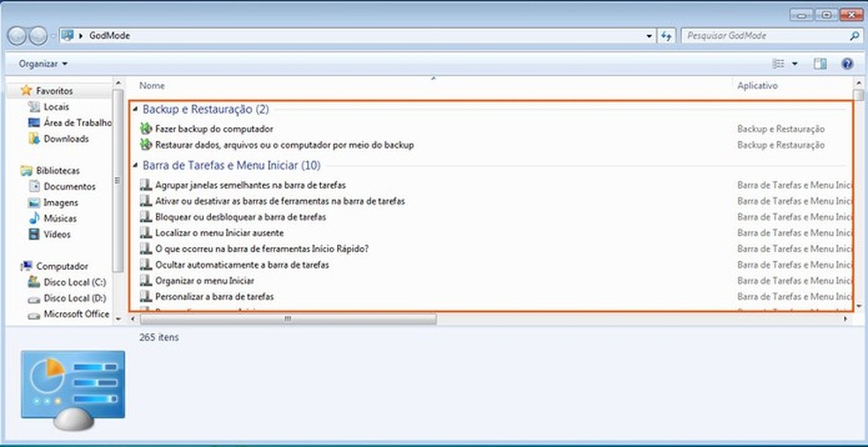Image resolution: width=868 pixels, height=447 pixels.
Task: Select Locais in Favoritos
Action: point(56,107)
